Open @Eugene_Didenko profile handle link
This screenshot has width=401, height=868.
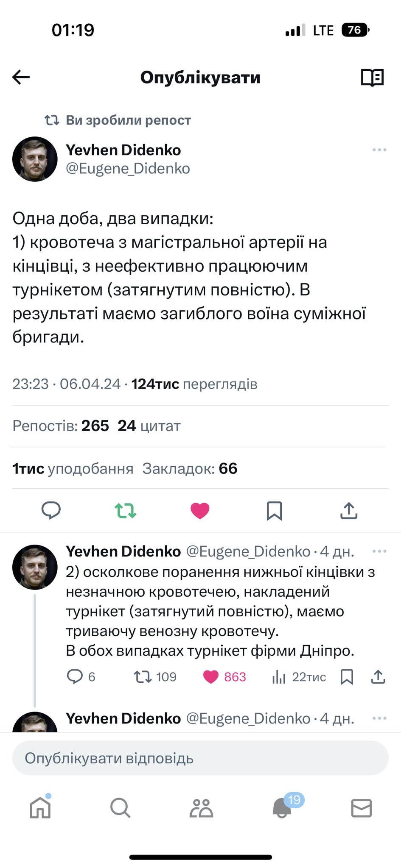point(128,169)
